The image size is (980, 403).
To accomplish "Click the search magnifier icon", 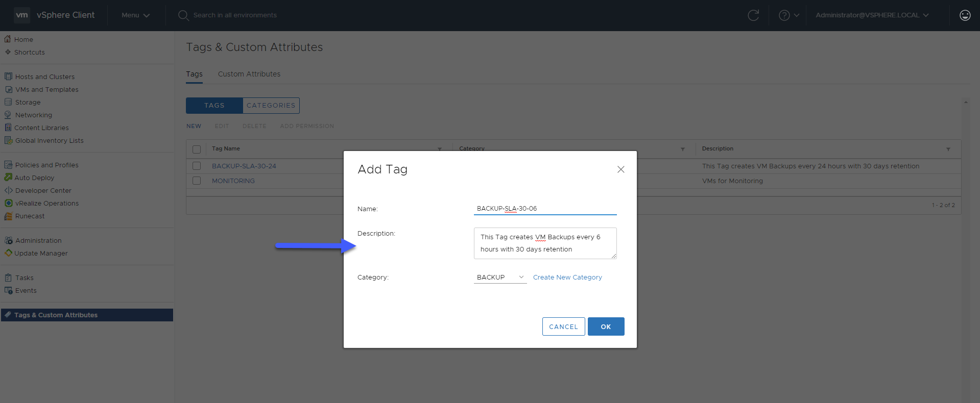I will tap(183, 15).
